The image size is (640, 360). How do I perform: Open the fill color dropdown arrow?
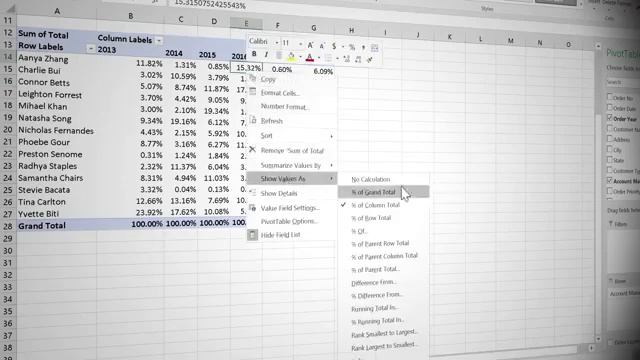click(x=300, y=57)
